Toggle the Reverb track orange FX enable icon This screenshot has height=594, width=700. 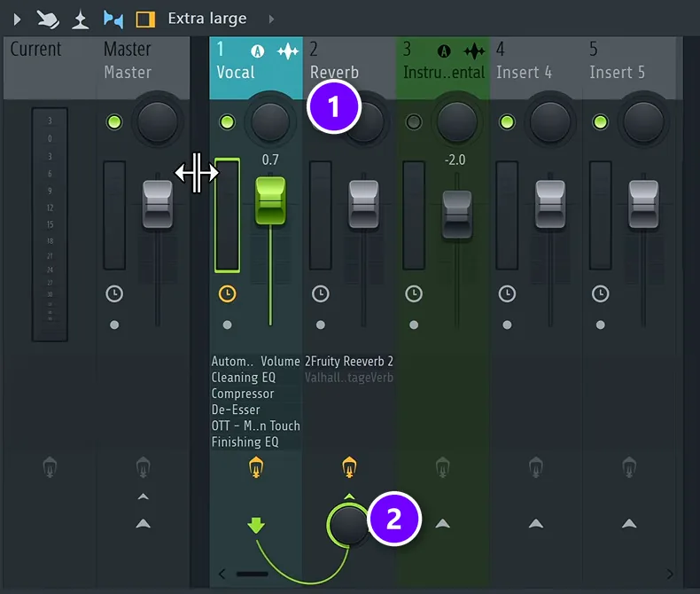point(349,467)
